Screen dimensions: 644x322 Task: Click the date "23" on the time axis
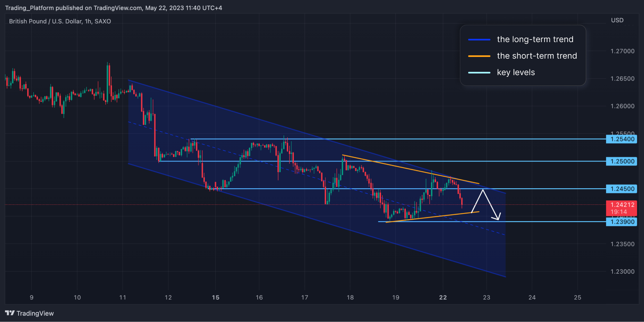(x=487, y=297)
